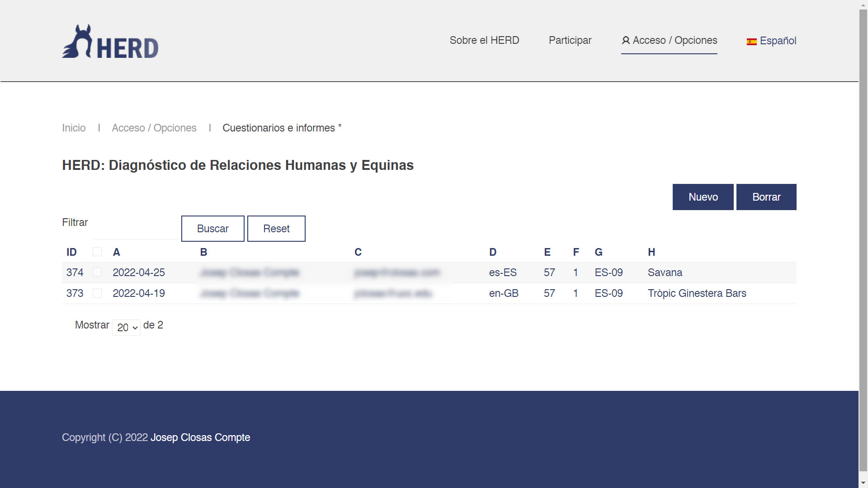
Task: Sort table by column A header
Action: point(116,252)
